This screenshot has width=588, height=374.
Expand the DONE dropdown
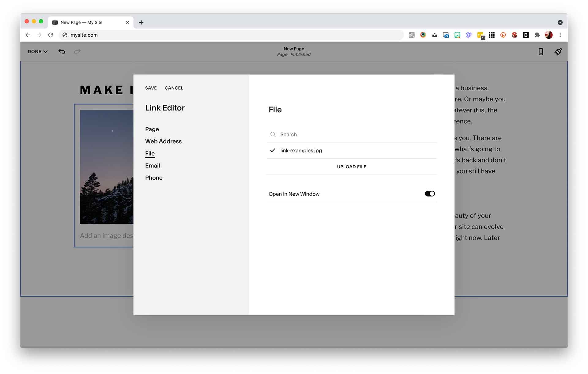coord(38,51)
